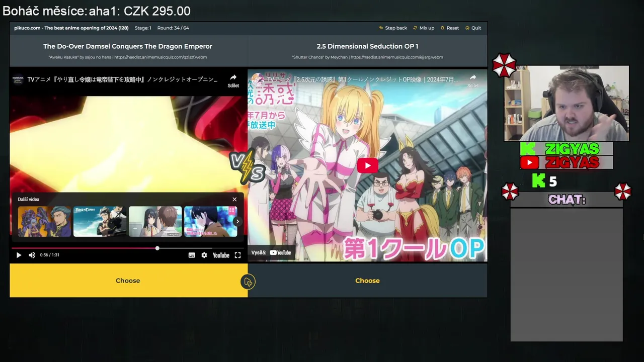This screenshot has width=644, height=362.
Task: Click the right video title text
Action: tap(362, 79)
